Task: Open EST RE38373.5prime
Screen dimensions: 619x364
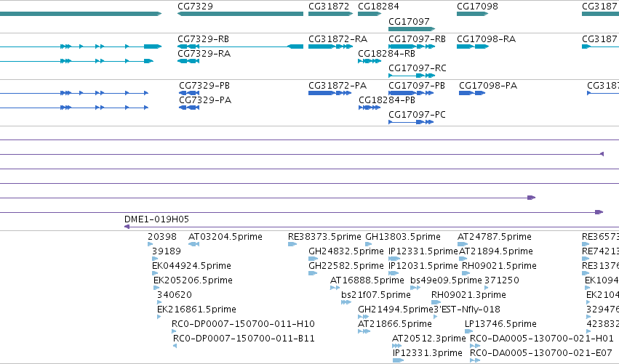Action: point(324,237)
